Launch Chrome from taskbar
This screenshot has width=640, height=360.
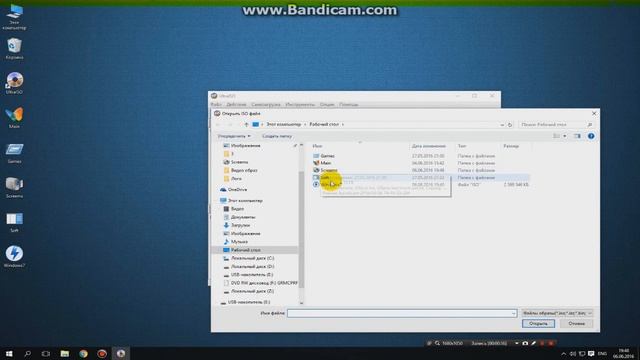(x=83, y=353)
